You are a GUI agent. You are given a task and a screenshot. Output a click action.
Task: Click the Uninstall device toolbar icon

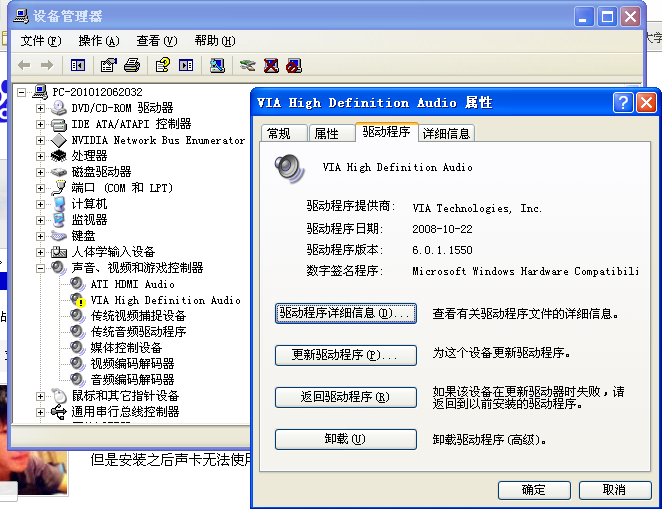coord(271,65)
